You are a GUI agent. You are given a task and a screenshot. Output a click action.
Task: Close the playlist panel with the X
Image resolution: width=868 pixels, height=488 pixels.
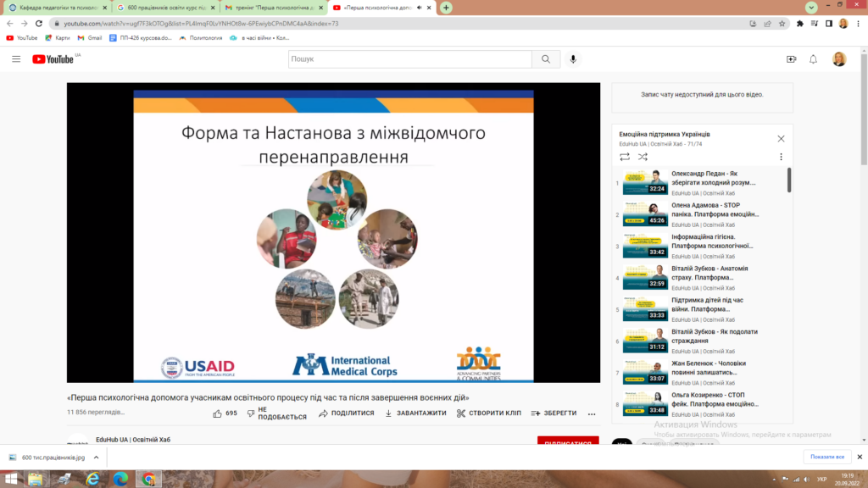click(x=781, y=139)
